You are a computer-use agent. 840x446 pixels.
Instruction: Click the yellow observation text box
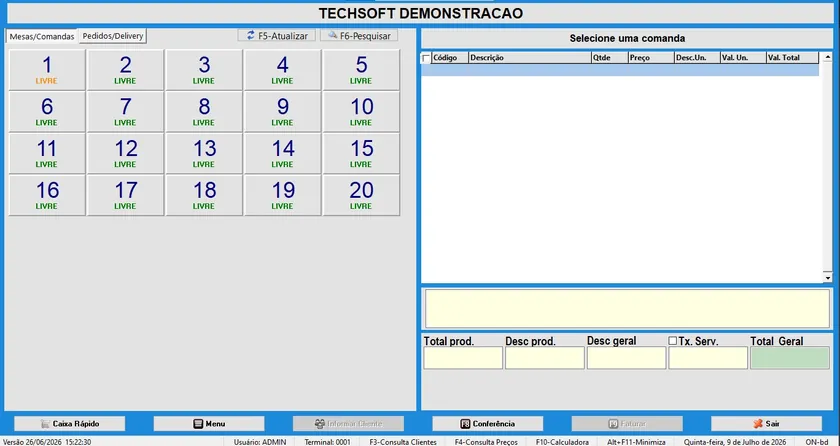(x=627, y=309)
